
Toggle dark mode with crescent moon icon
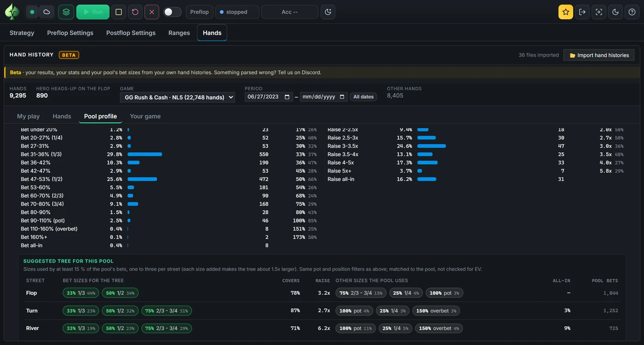coord(615,12)
